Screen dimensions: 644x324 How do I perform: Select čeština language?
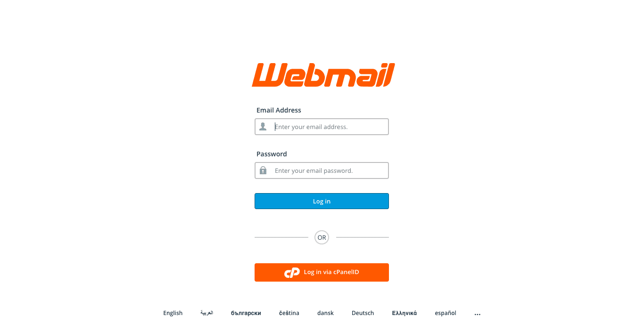tap(289, 313)
